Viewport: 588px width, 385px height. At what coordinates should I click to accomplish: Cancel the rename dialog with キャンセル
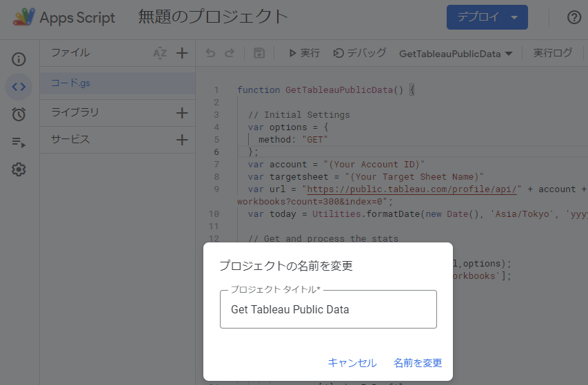click(352, 362)
